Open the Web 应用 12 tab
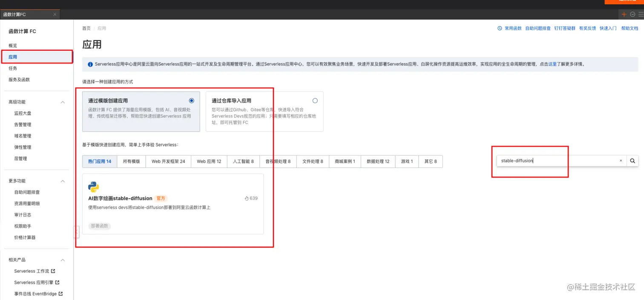The image size is (644, 300). pyautogui.click(x=209, y=162)
